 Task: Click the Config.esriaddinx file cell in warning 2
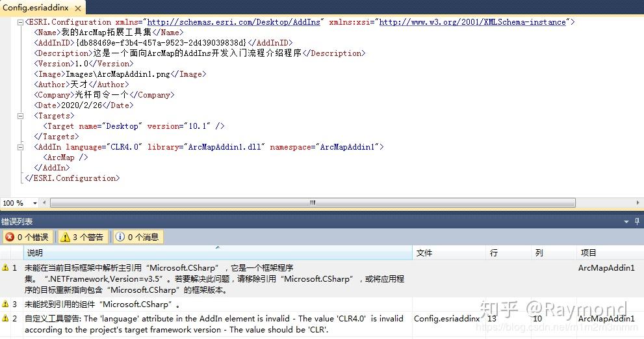(x=447, y=318)
